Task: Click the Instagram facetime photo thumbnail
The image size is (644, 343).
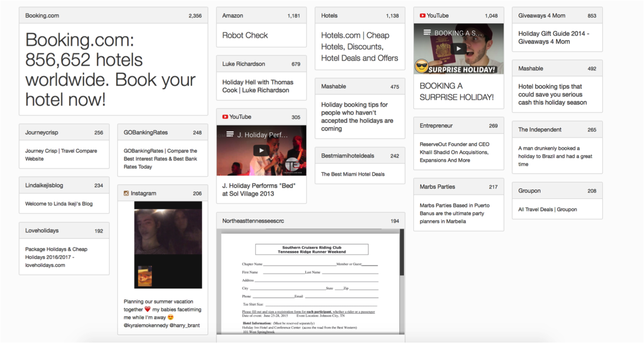Action: (x=168, y=245)
